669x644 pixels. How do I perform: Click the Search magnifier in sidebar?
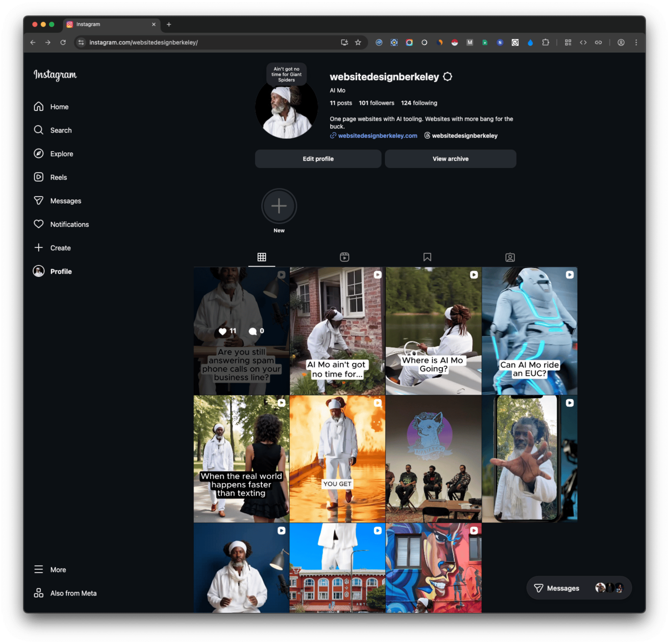(x=39, y=130)
